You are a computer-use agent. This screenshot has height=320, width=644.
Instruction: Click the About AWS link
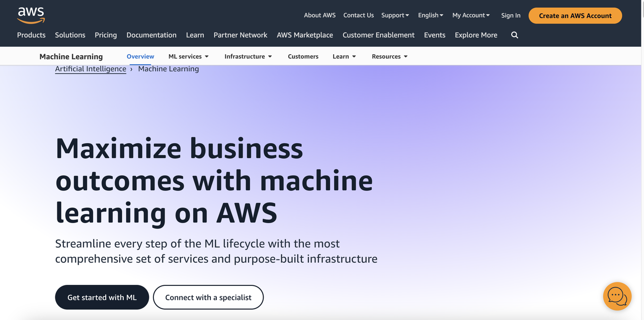click(320, 16)
